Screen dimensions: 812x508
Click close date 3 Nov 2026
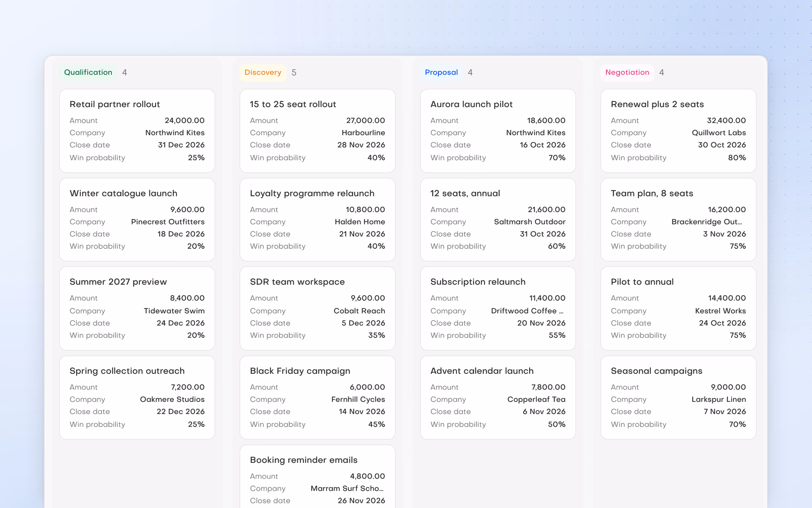724,234
